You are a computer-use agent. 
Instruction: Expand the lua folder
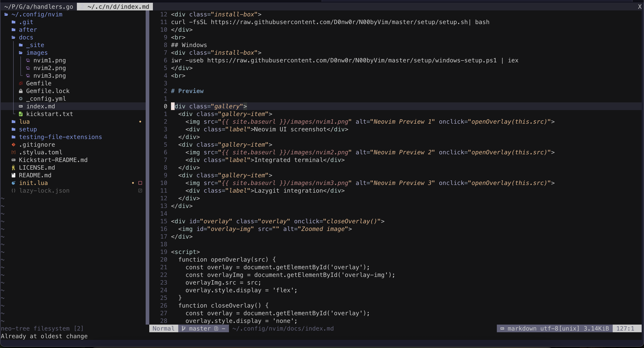tap(24, 122)
